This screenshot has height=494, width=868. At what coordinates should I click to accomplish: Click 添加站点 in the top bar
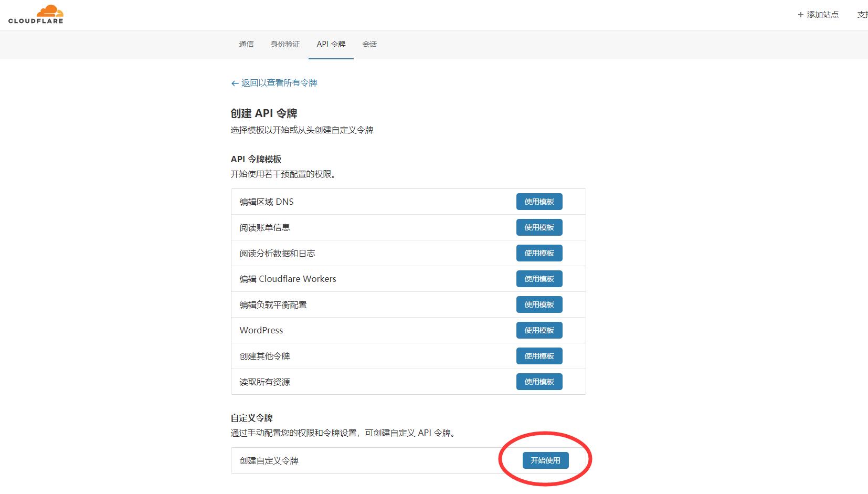point(822,15)
